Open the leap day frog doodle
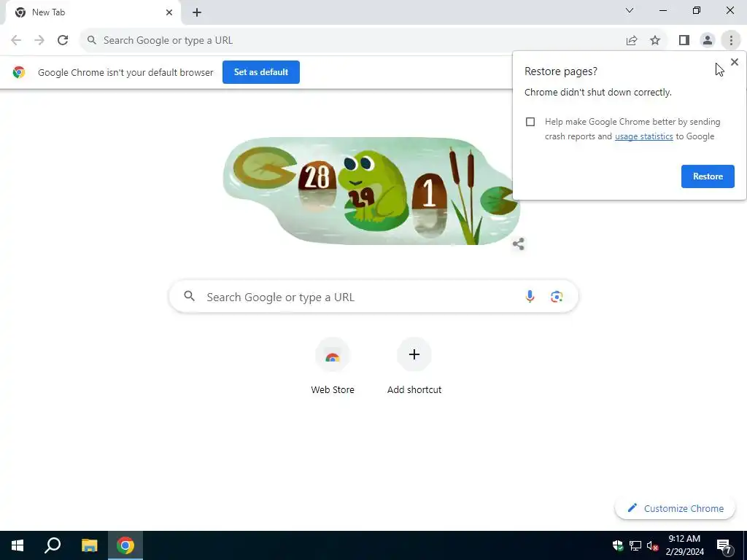 371,191
